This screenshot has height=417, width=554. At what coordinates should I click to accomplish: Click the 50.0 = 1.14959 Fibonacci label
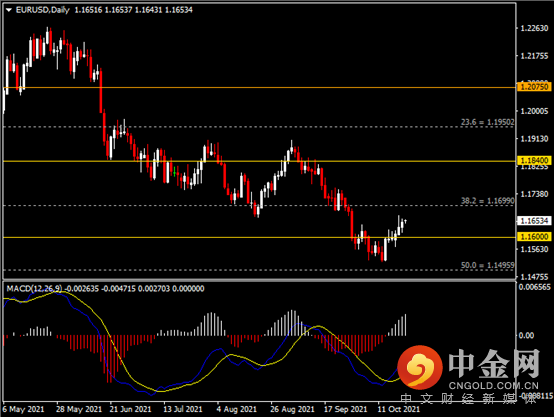[487, 265]
